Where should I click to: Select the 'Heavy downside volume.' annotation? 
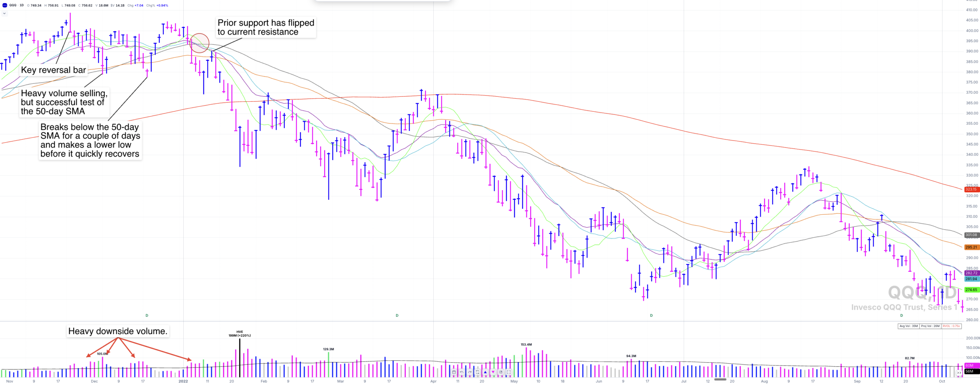(118, 331)
